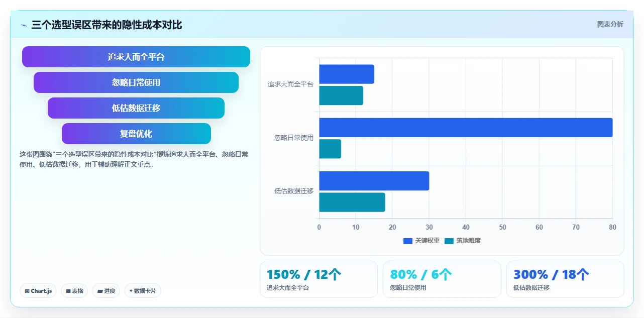Click the 进度 tag chip
644x318 pixels.
point(106,291)
